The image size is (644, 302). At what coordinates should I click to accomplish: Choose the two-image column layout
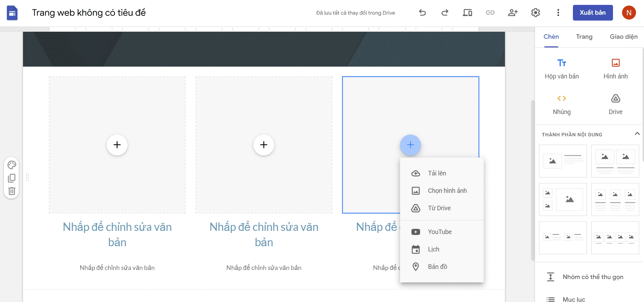click(615, 161)
